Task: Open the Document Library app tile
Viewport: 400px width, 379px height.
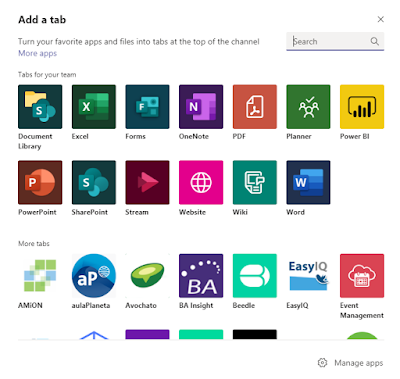Action: (x=40, y=107)
